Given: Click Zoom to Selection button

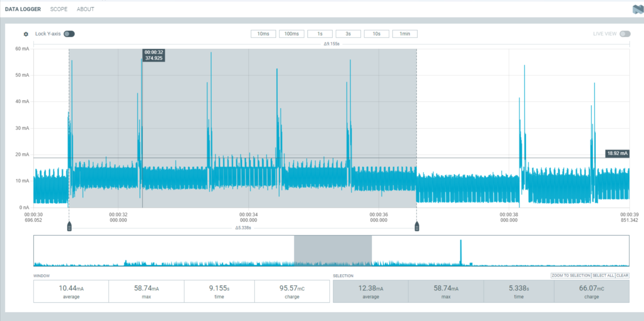Looking at the screenshot, I should click(571, 276).
